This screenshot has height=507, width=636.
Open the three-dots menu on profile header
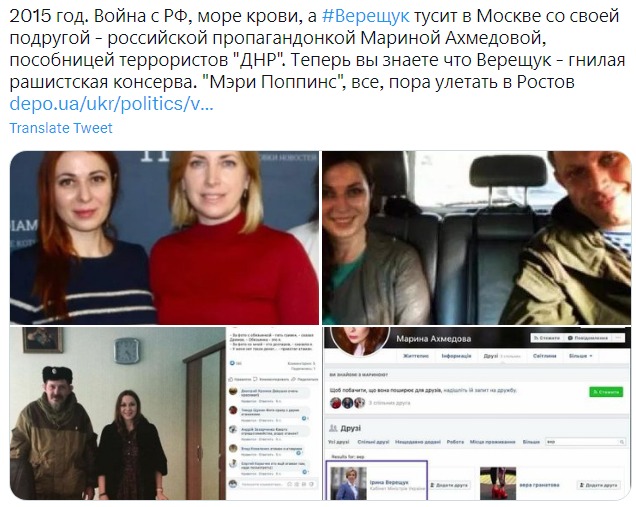pyautogui.click(x=619, y=338)
